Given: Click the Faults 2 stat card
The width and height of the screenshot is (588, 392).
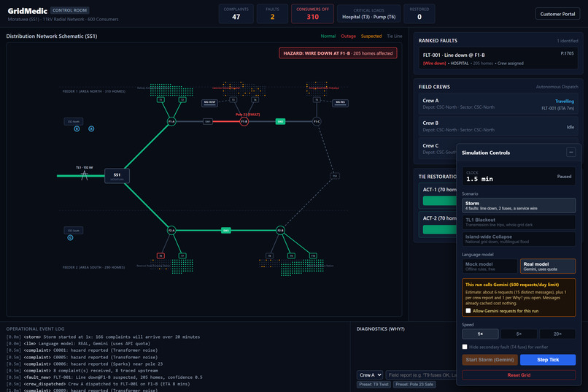Looking at the screenshot, I should point(272,13).
